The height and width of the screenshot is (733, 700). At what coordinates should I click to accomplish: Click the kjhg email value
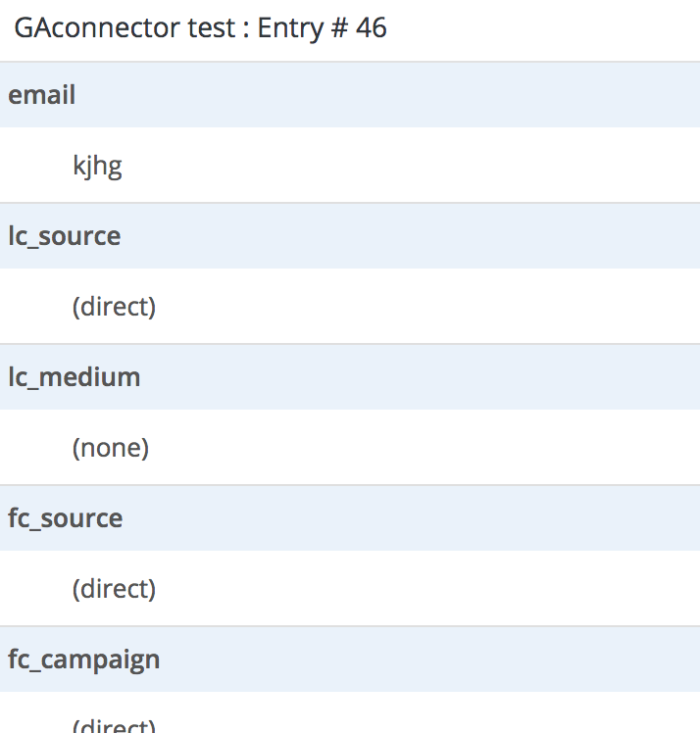(96, 167)
